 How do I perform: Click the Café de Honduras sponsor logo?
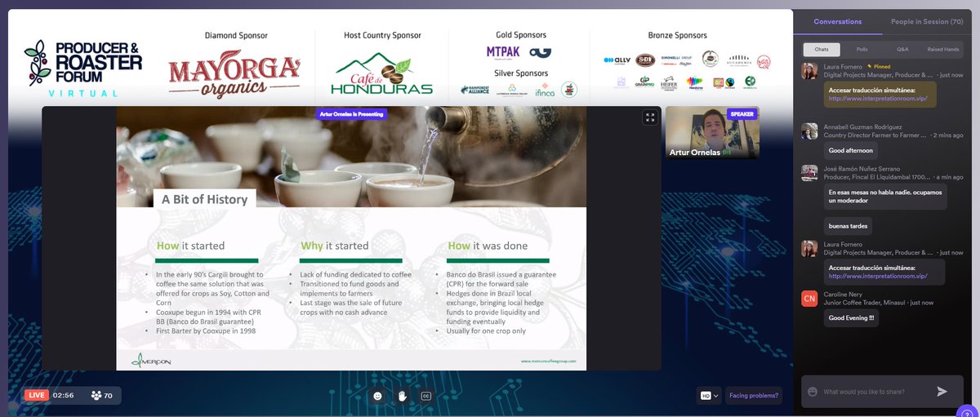tap(381, 74)
